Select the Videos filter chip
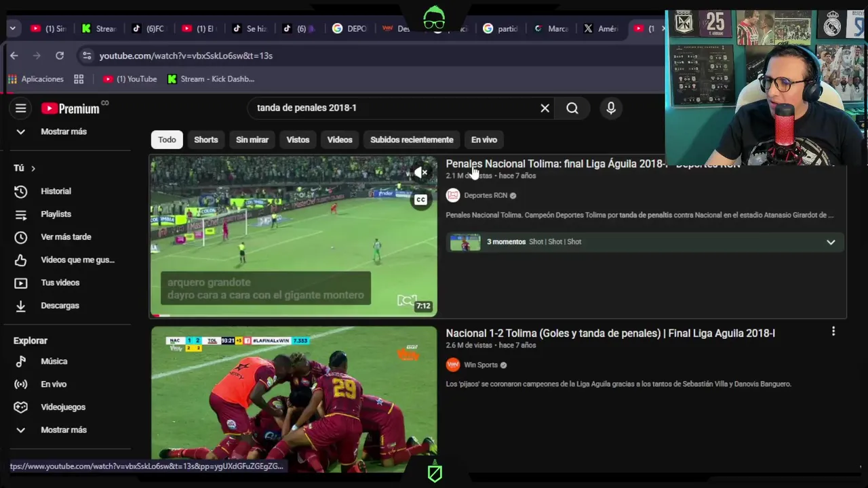This screenshot has height=488, width=868. click(x=340, y=140)
